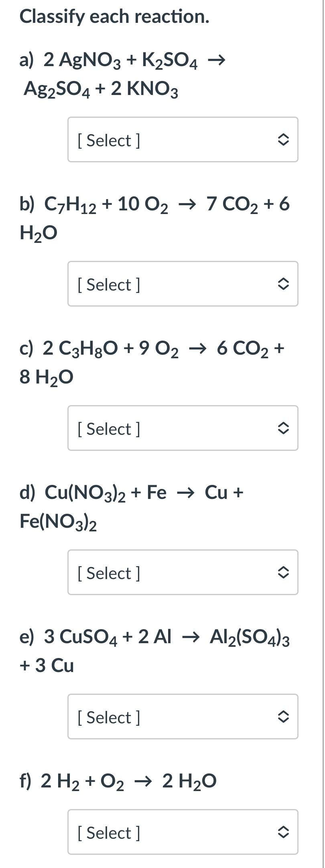Click the chevron arrows beneath the C7H12 reaction

point(283,284)
